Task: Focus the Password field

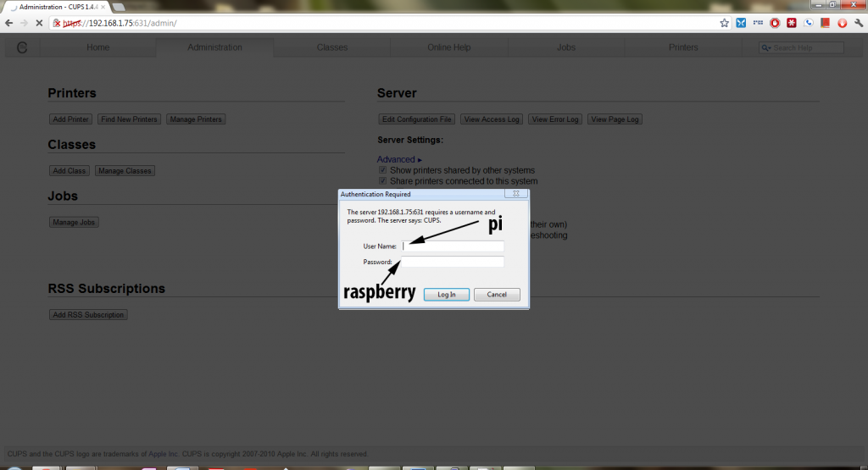Action: [x=453, y=262]
